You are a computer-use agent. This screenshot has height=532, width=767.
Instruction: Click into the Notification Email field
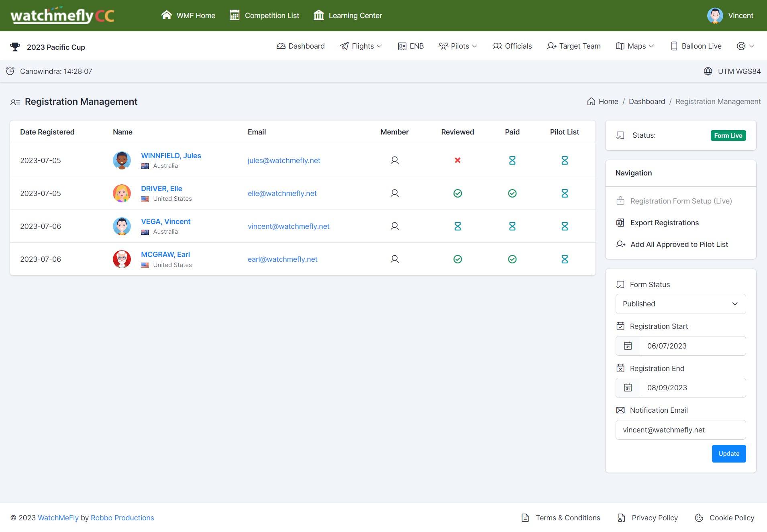point(680,430)
